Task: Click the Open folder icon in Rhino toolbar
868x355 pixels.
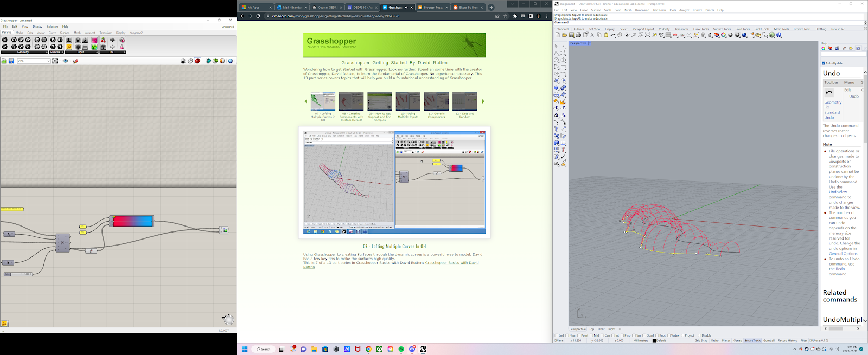Action: 564,35
